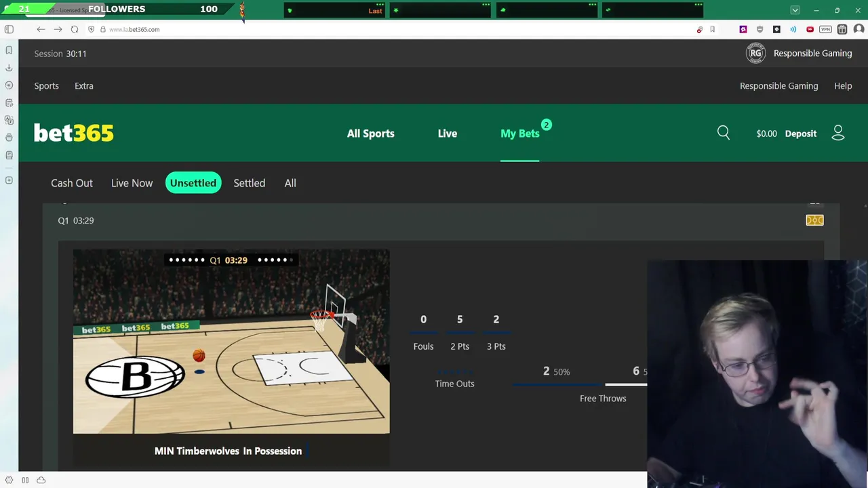The width and height of the screenshot is (868, 488).
Task: Click the VPN extension button
Action: point(825,29)
